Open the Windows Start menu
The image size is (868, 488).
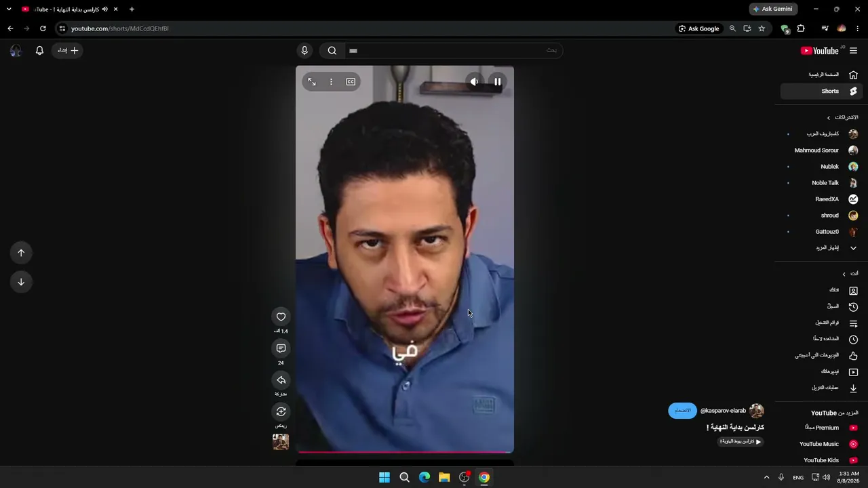click(384, 477)
